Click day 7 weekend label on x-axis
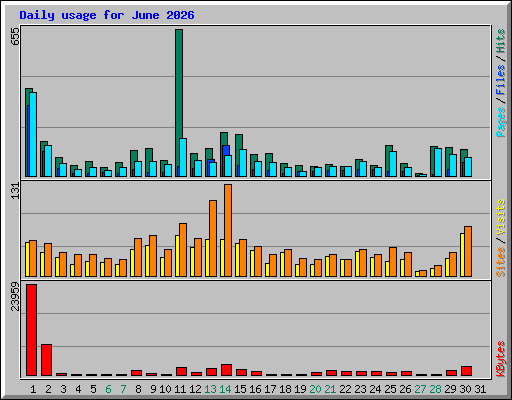This screenshot has height=400, width=512. (x=123, y=389)
